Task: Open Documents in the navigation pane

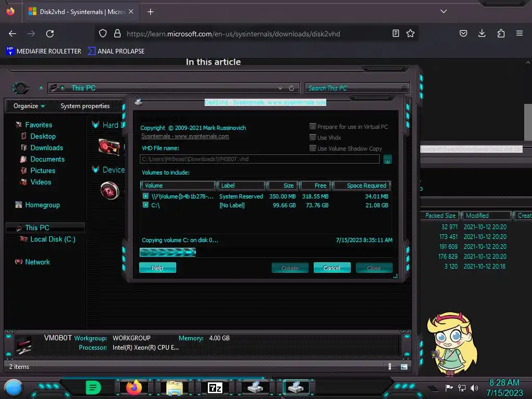Action: coord(47,159)
